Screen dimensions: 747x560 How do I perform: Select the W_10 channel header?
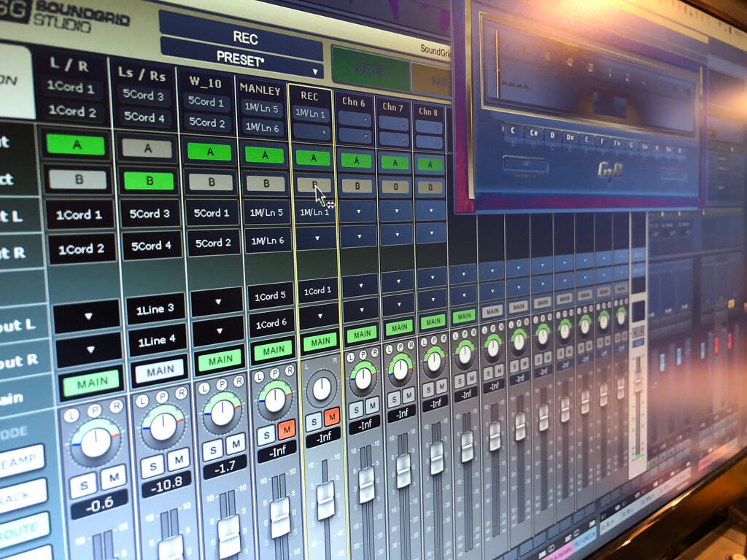(x=205, y=82)
